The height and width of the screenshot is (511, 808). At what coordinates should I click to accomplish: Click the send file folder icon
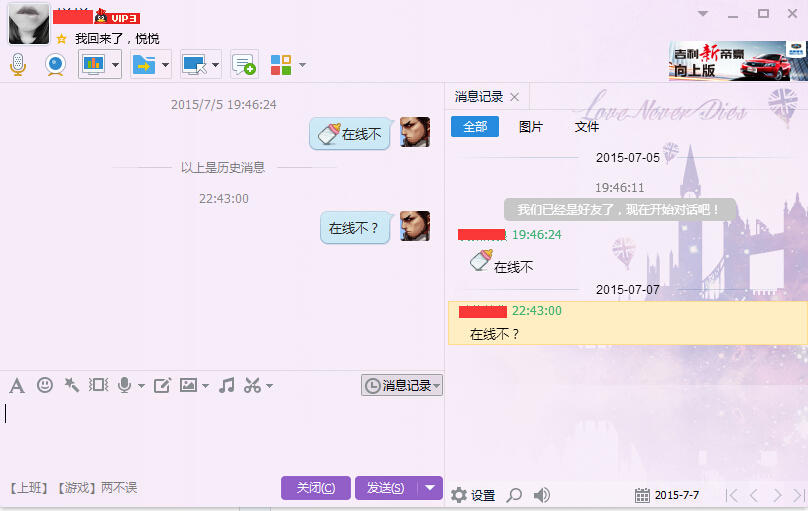(x=144, y=64)
